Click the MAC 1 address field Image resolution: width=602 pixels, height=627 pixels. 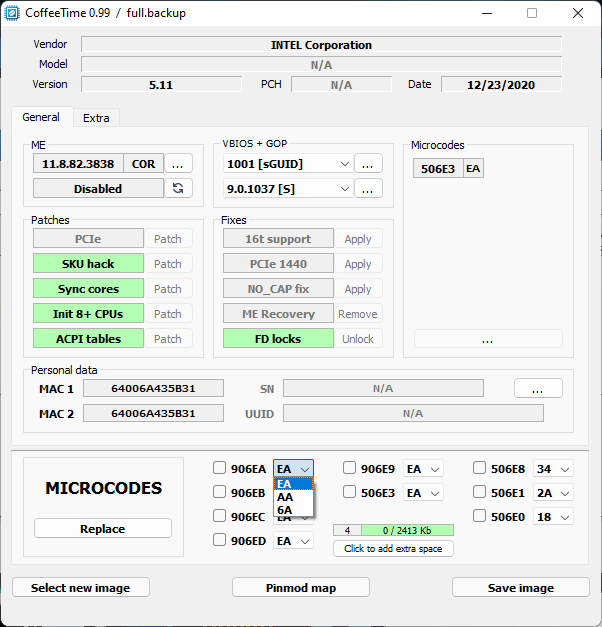click(153, 388)
